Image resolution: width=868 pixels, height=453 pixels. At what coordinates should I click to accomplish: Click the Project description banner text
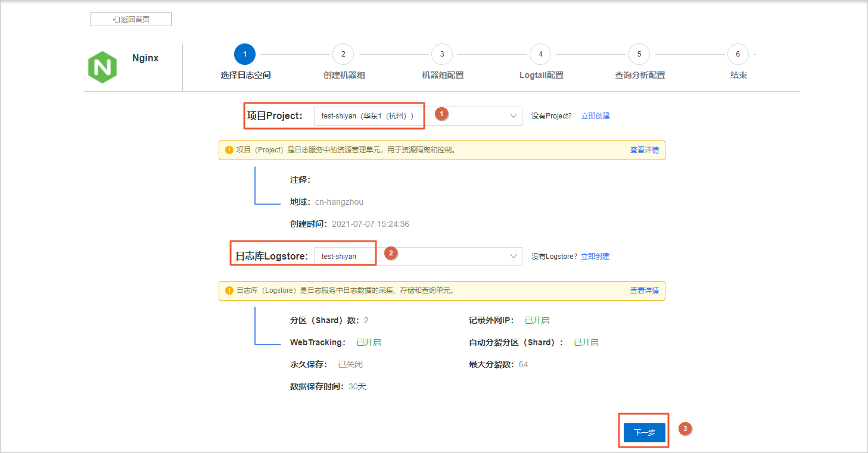click(346, 150)
